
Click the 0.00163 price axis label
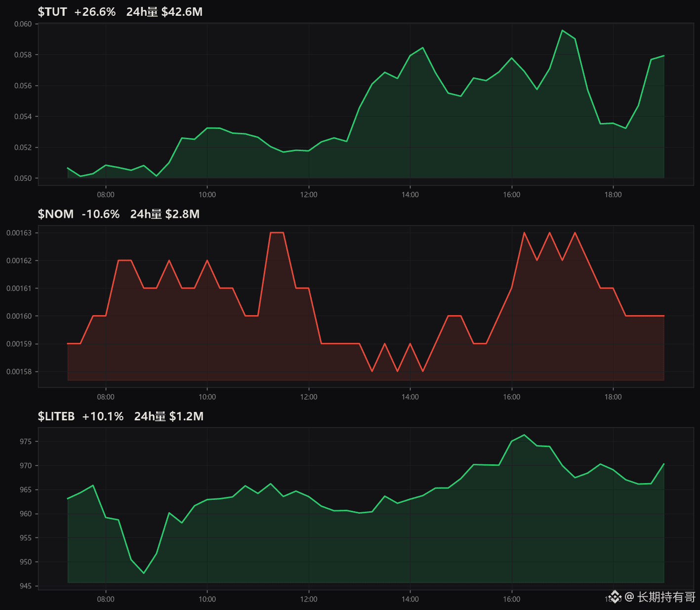click(19, 233)
